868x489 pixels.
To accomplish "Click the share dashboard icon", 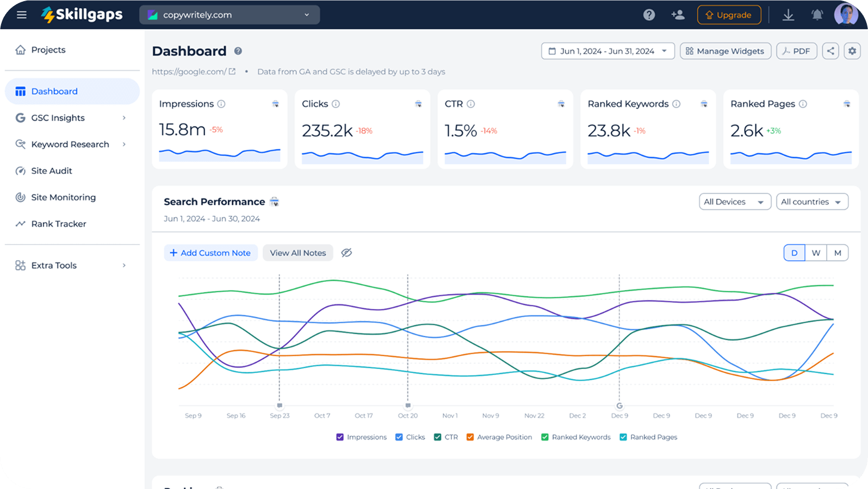I will (x=830, y=51).
